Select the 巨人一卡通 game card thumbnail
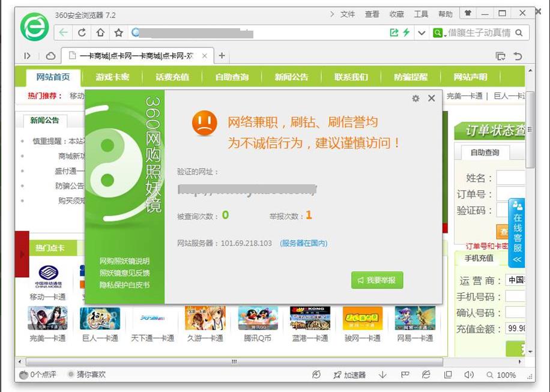Image resolution: width=550 pixels, height=392 pixels. 100,318
